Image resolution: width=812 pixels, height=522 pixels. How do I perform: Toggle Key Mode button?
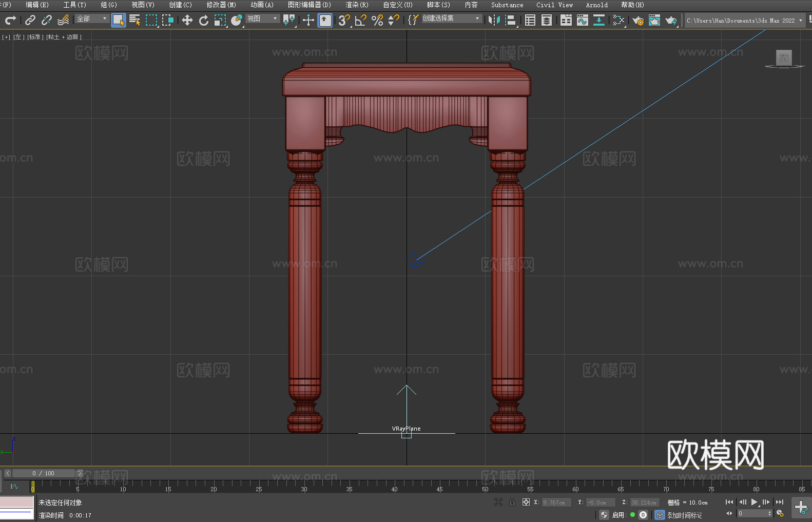click(x=729, y=513)
